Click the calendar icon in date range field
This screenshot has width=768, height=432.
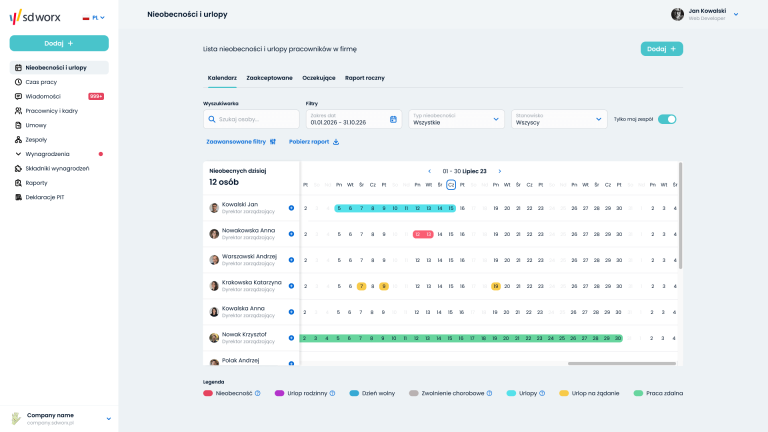pos(393,119)
